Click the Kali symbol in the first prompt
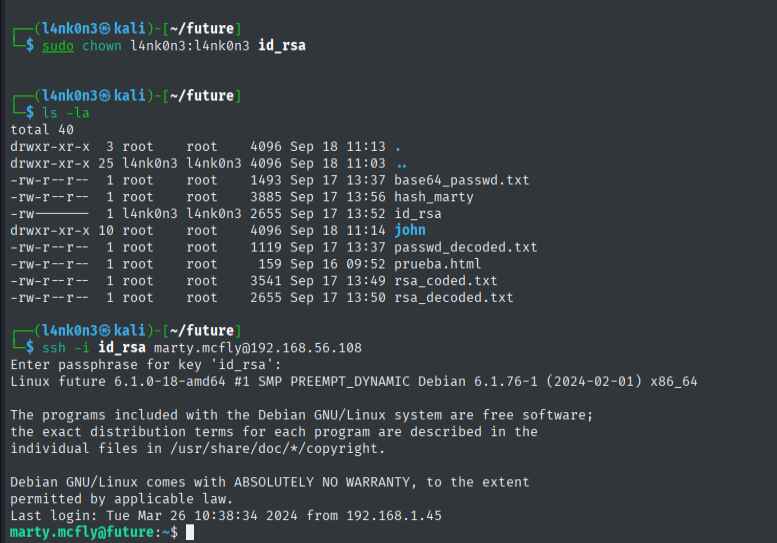Image resolution: width=777 pixels, height=543 pixels. [x=104, y=28]
